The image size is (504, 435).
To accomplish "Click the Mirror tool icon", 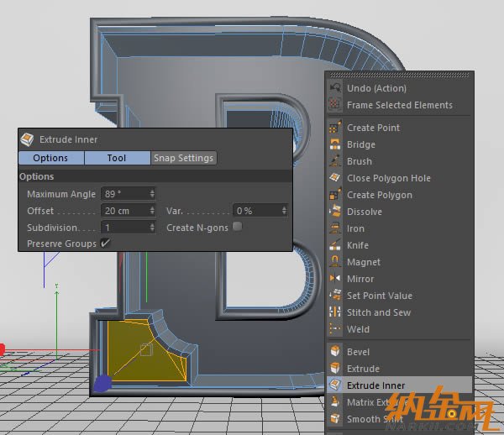I will 335,278.
